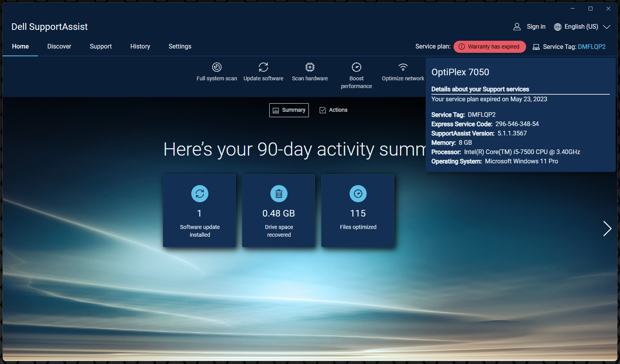Click the Software update installed refresh icon
Screen dimensions: 620x364
click(200, 194)
